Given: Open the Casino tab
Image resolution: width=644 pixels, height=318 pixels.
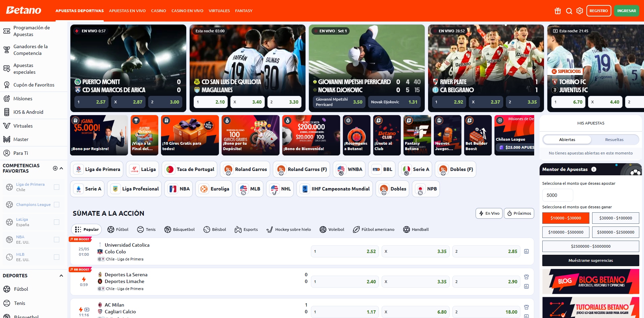Looking at the screenshot, I should pos(158,11).
